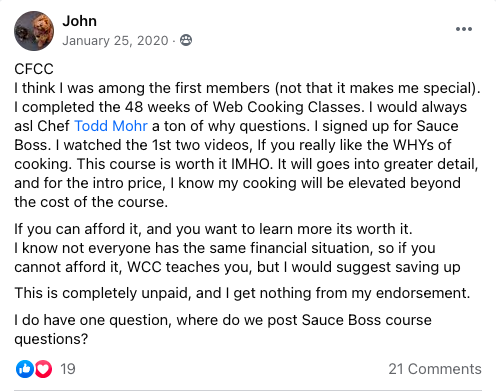Follow the Todd Mohr tagged profile link
Image resolution: width=496 pixels, height=391 pixels.
111,126
